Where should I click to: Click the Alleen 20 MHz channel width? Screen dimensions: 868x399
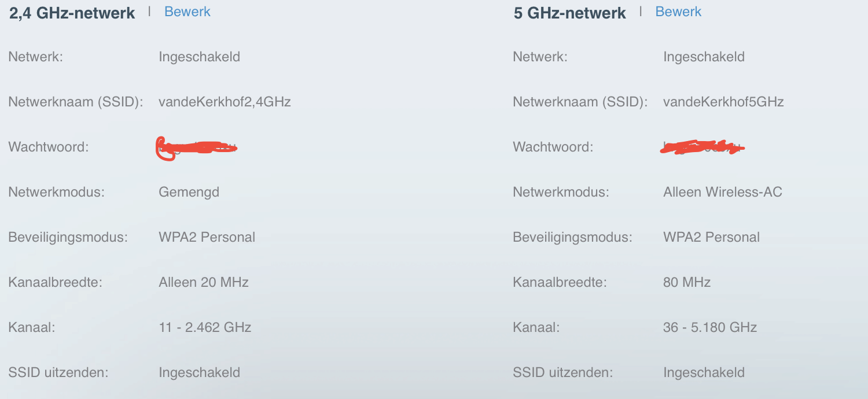pyautogui.click(x=204, y=282)
